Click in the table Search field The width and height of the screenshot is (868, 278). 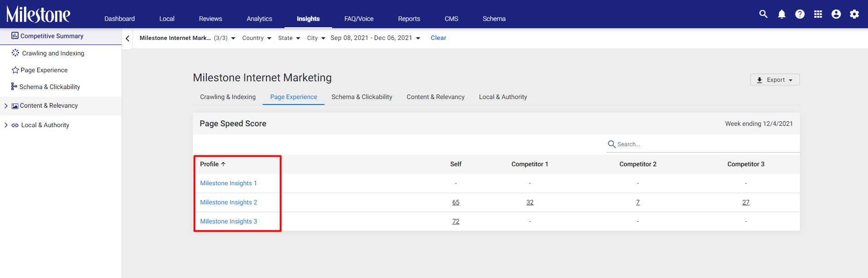point(703,144)
